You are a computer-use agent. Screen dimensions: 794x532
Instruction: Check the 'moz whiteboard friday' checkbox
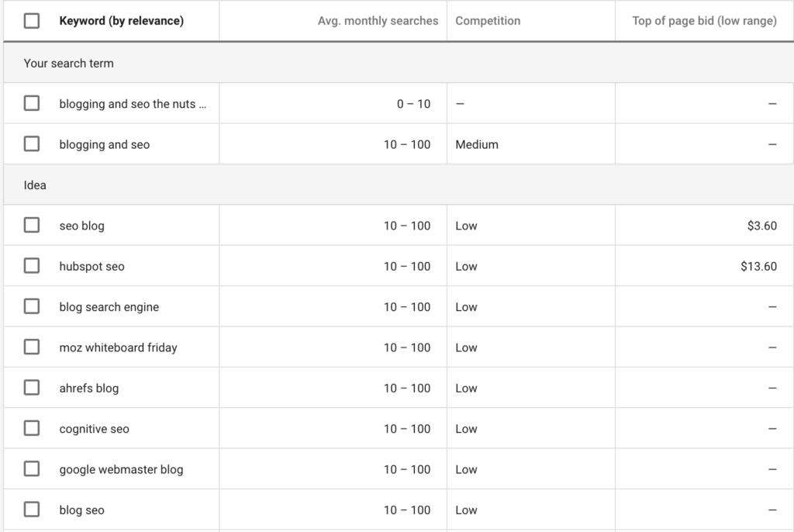[x=32, y=347]
